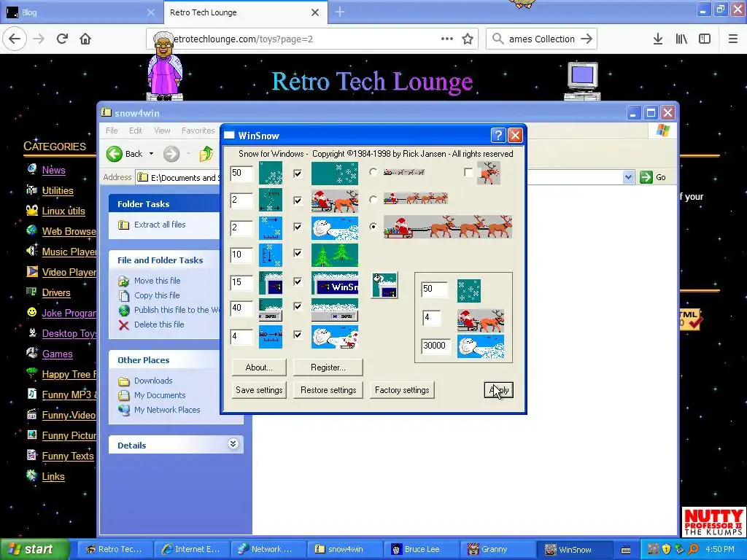Viewport: 747px width, 560px height.
Task: Select the large Santa sleigh radio button
Action: pos(373,227)
